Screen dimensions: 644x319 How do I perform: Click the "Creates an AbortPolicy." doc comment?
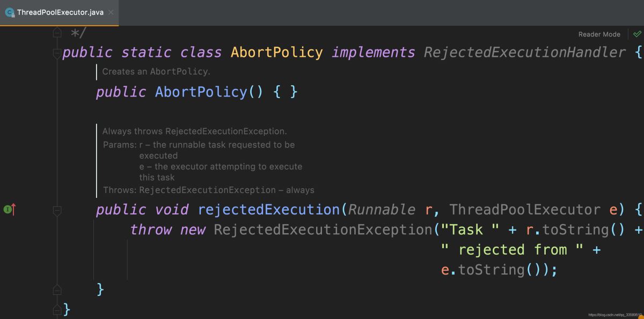point(156,71)
